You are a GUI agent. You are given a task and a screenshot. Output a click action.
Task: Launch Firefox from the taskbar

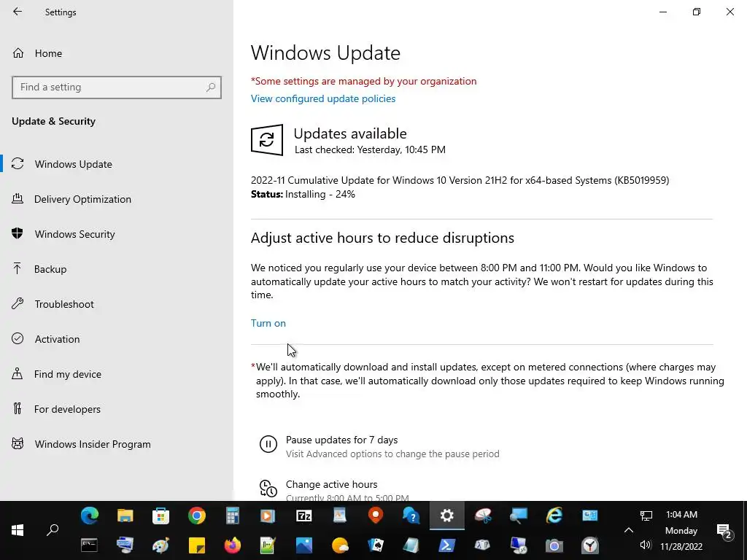click(x=233, y=545)
